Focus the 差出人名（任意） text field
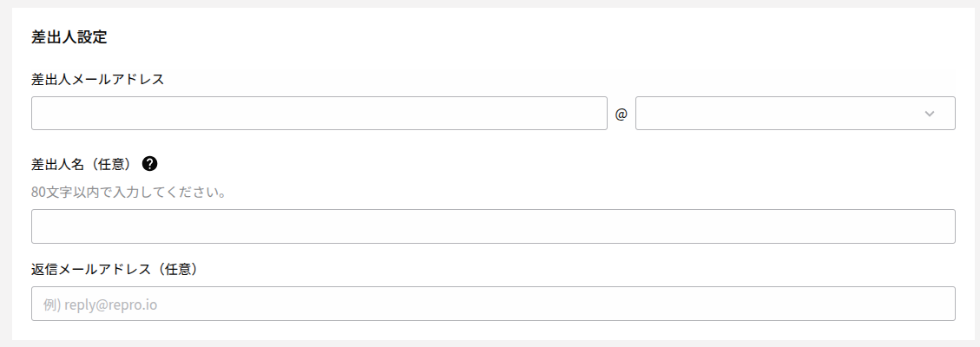Image resolution: width=980 pixels, height=347 pixels. [x=493, y=226]
